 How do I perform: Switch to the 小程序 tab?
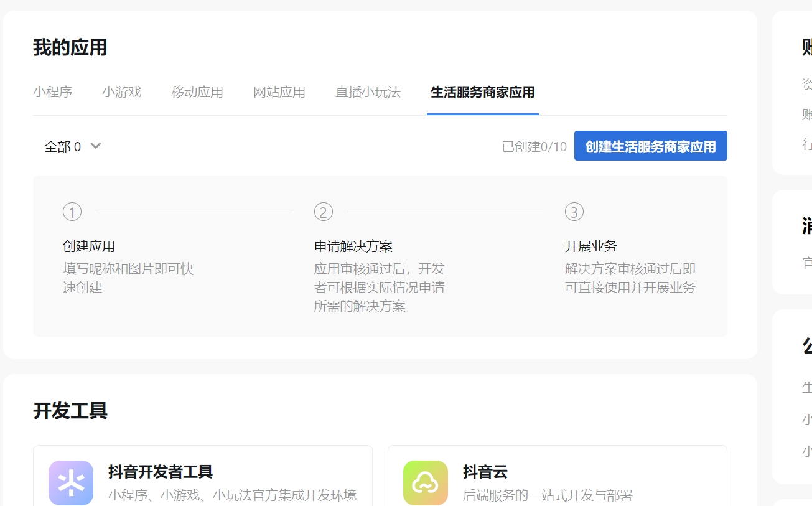(53, 92)
